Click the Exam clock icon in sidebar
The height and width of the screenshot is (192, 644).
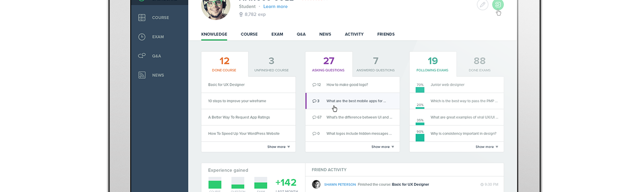tap(142, 37)
